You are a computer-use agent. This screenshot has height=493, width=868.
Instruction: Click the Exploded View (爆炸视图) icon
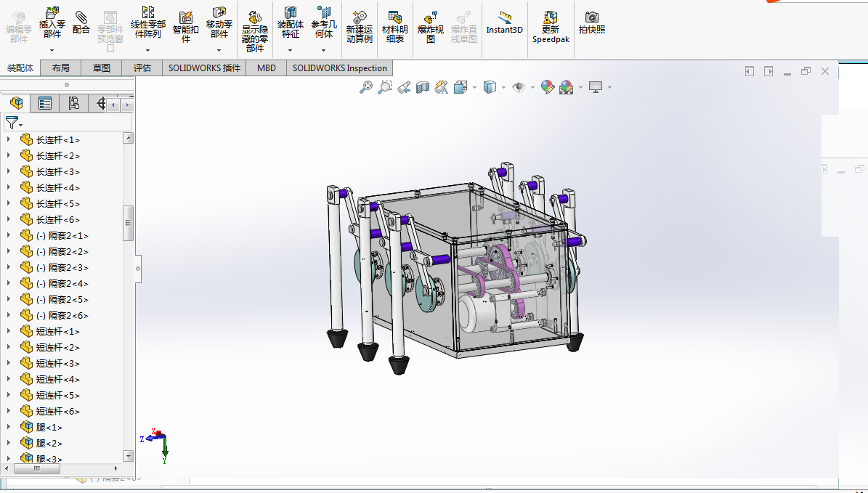(x=430, y=24)
